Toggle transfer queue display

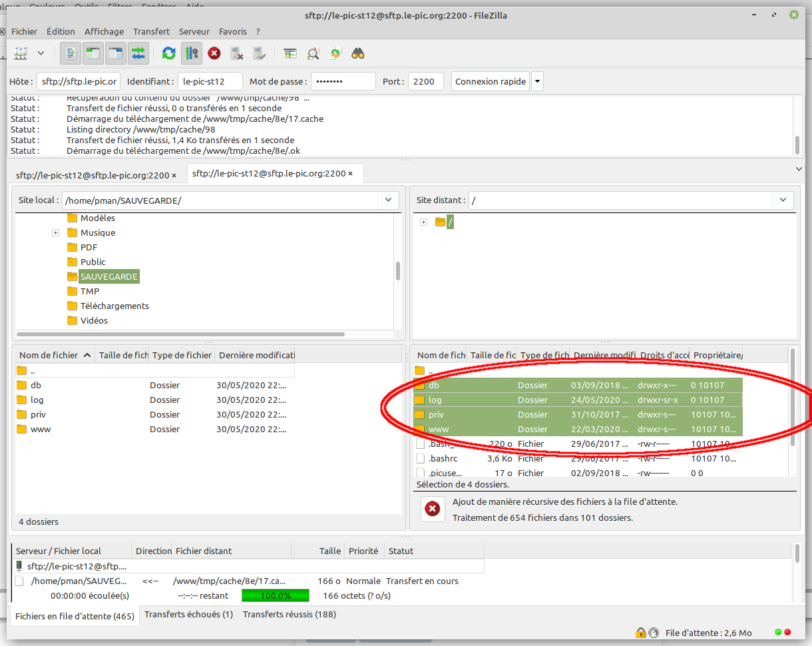pos(138,53)
